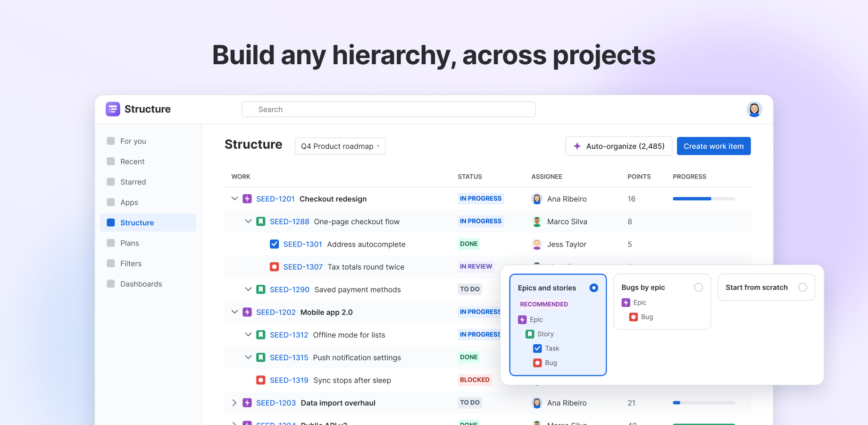Expand the SEED-1203 Data import overhaul row
This screenshot has width=868, height=425.
point(234,403)
